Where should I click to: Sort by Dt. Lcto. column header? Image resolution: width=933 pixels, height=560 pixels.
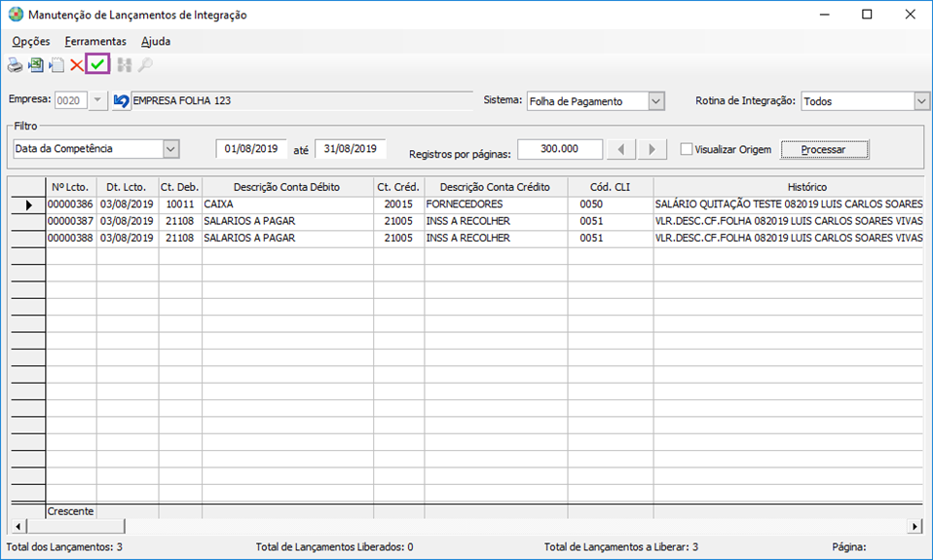pos(128,187)
